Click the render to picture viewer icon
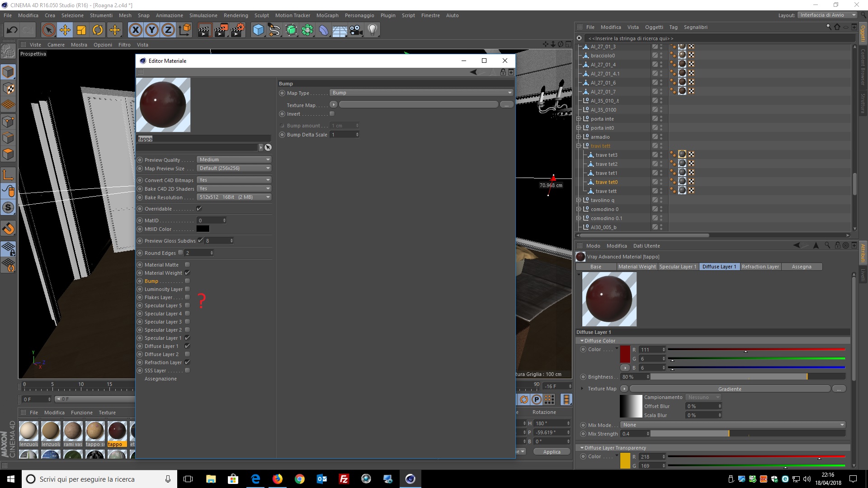868x488 pixels. tap(221, 30)
